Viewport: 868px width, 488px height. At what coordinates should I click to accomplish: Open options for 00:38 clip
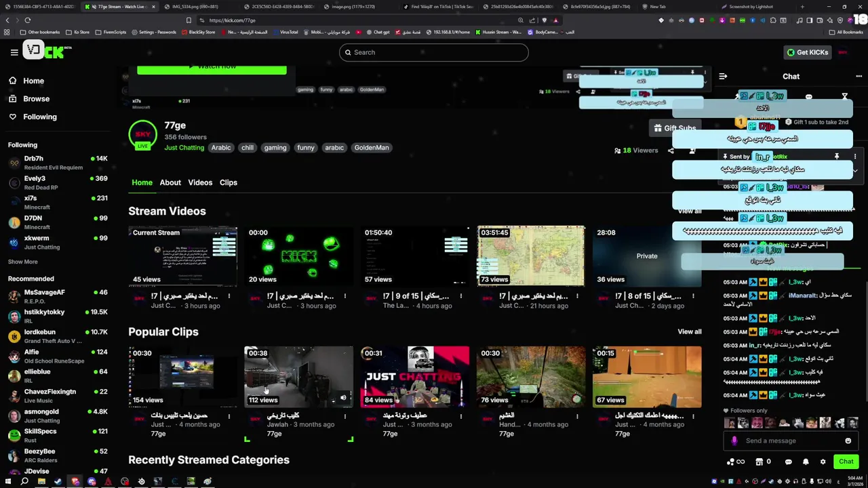345,415
